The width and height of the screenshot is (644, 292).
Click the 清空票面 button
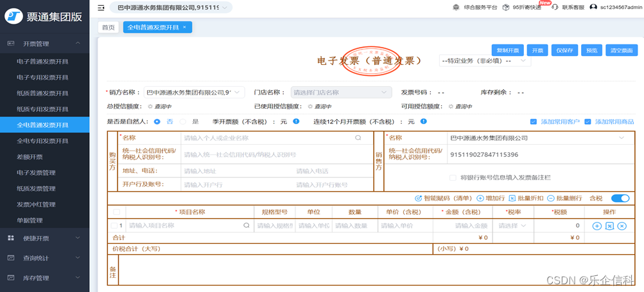(x=622, y=50)
